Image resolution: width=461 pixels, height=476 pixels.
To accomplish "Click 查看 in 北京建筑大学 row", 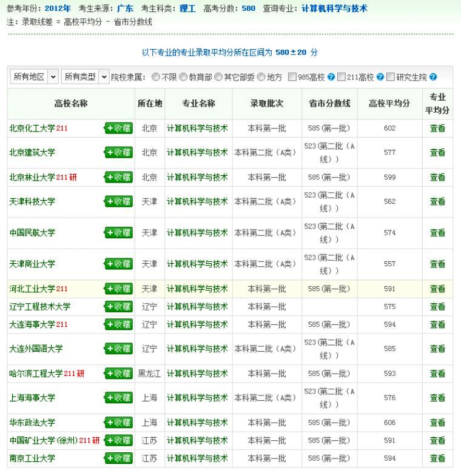I will click(437, 152).
